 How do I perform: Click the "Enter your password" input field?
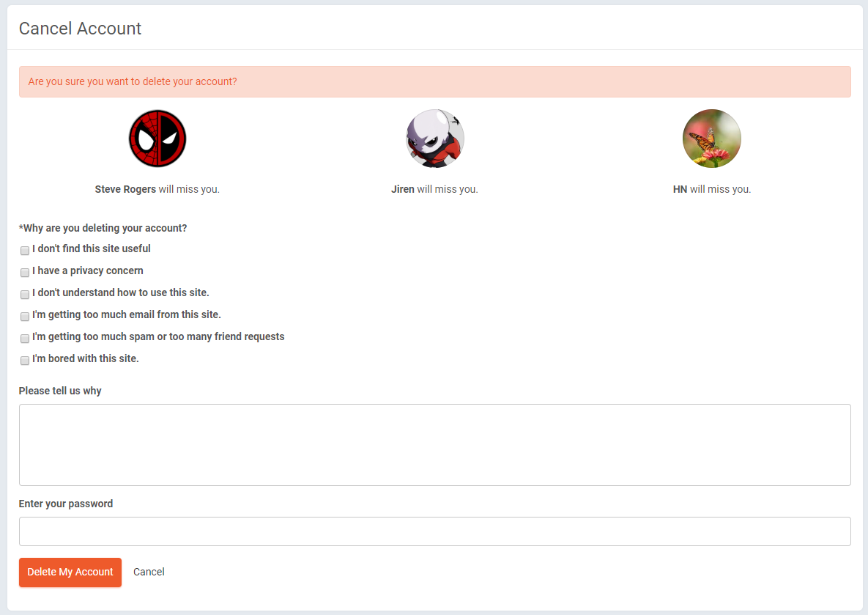[434, 531]
